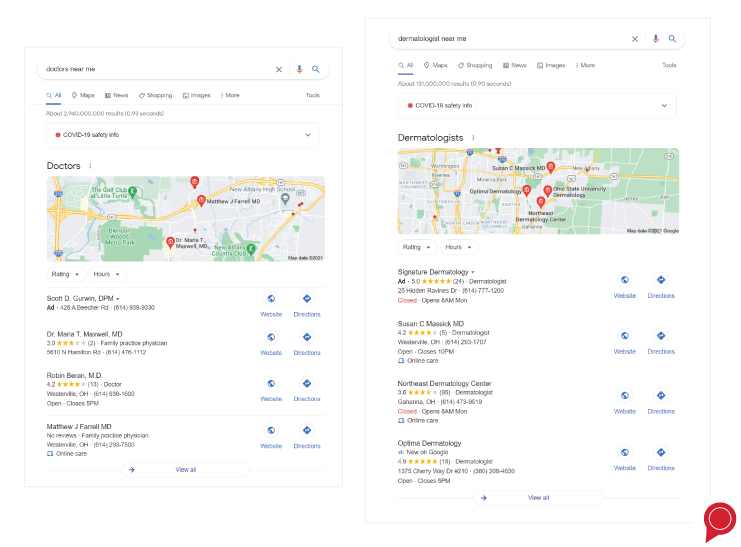Open Directions icon for Signature Dermatology
This screenshot has height=547, width=741.
[661, 280]
